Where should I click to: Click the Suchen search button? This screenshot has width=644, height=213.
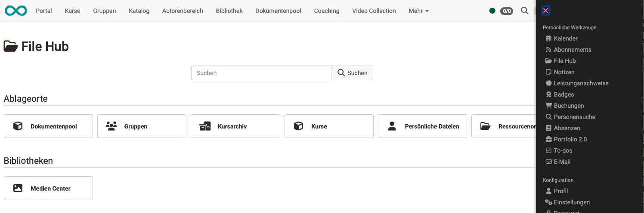pyautogui.click(x=352, y=73)
